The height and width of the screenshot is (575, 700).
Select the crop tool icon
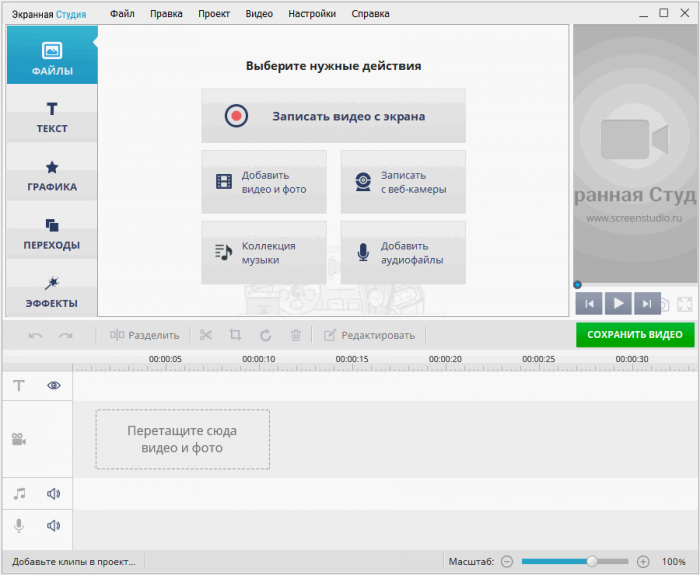pyautogui.click(x=235, y=335)
